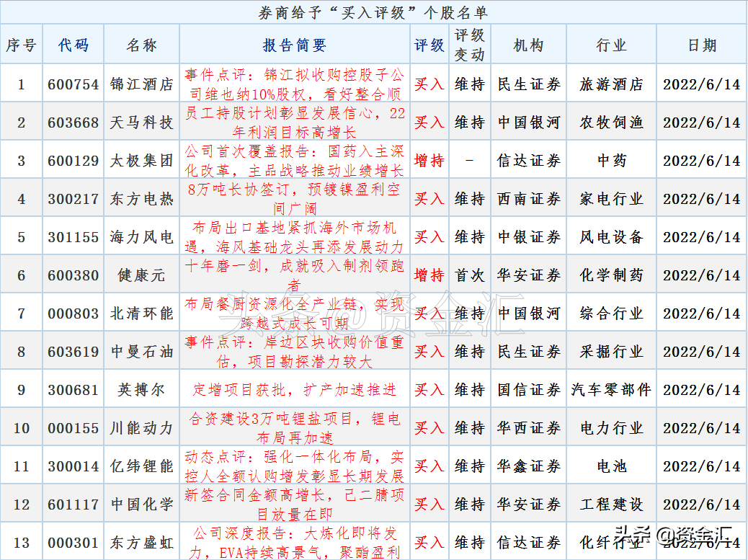The width and height of the screenshot is (748, 560).
Task: Click industry 风电设备
Action: click(x=611, y=237)
